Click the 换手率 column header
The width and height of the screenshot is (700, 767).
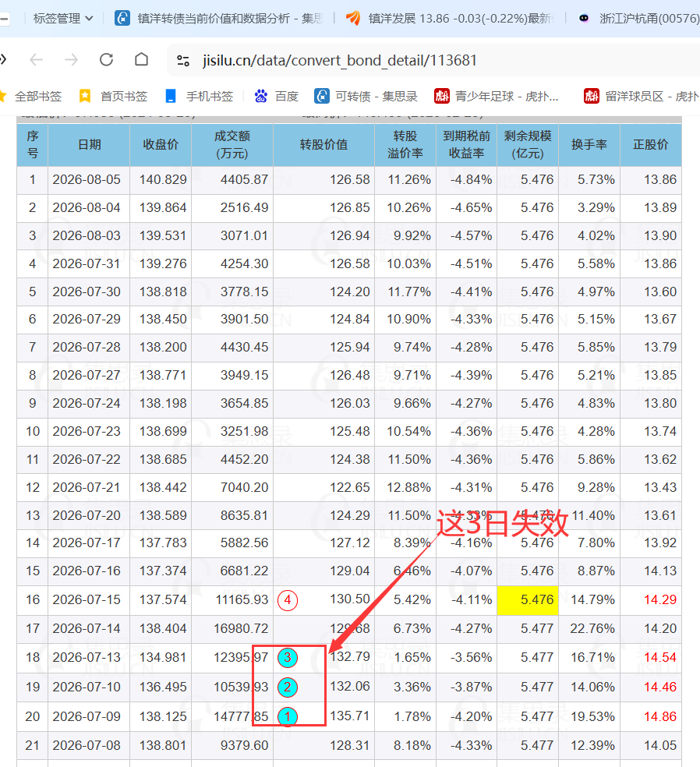tap(589, 144)
